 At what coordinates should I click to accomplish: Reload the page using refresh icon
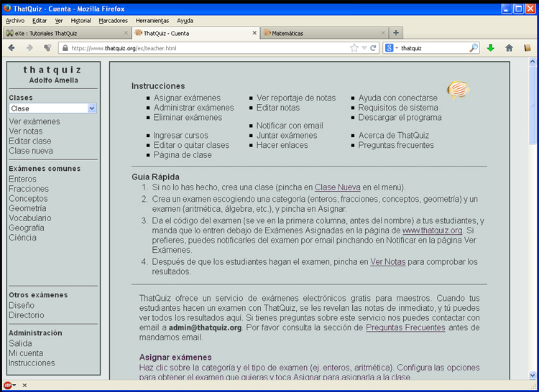point(373,48)
